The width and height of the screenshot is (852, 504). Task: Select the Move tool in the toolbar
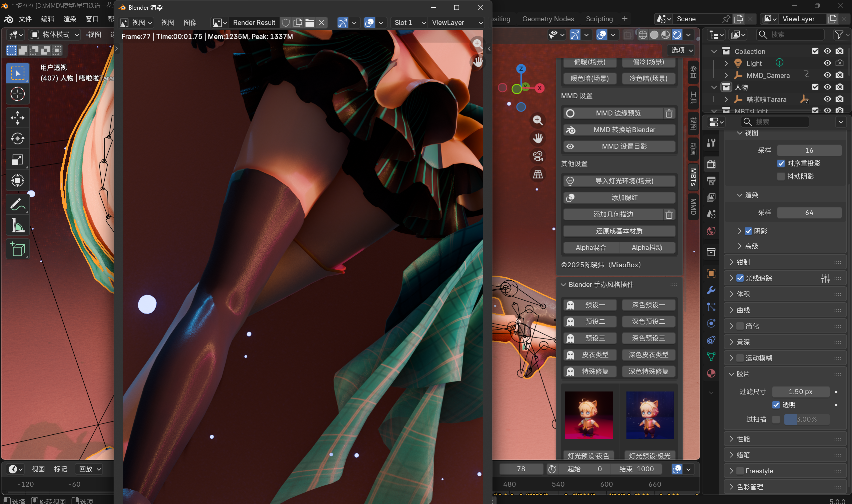point(17,118)
